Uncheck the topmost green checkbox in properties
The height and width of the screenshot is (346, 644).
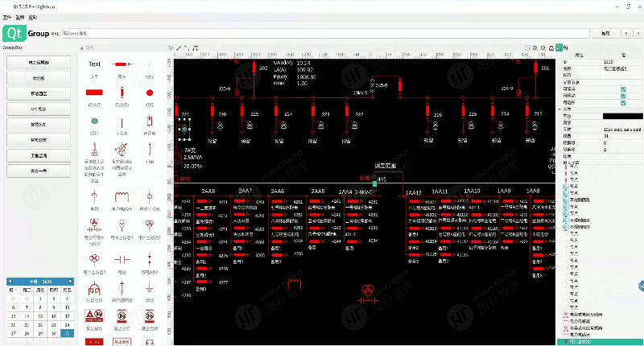623,89
